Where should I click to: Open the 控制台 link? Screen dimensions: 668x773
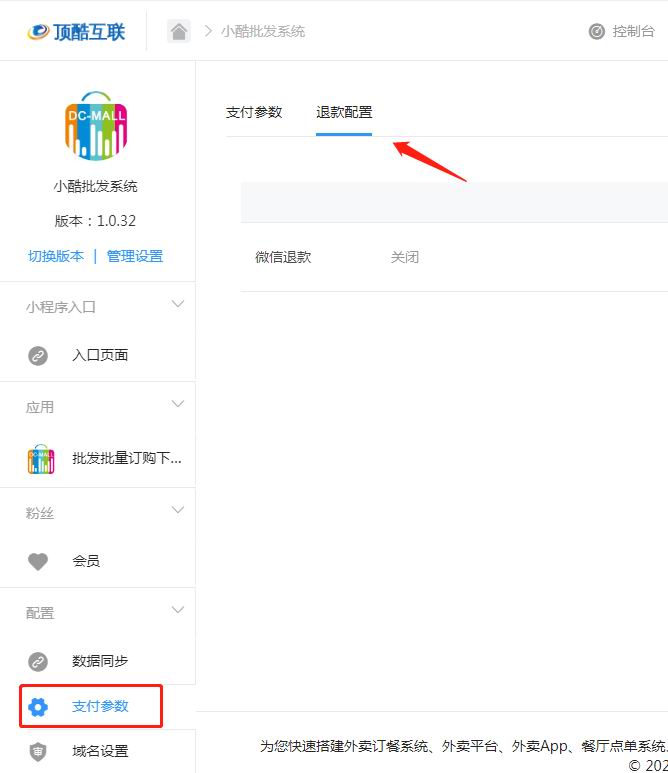633,32
